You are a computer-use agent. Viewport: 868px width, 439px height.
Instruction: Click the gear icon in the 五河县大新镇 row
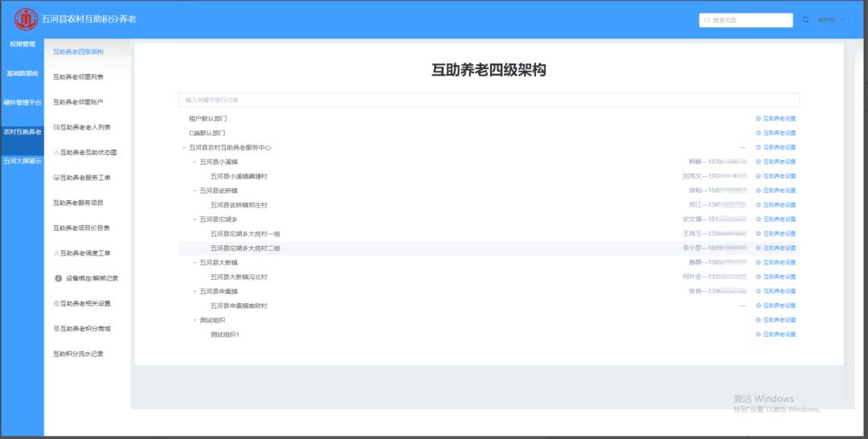click(x=759, y=262)
